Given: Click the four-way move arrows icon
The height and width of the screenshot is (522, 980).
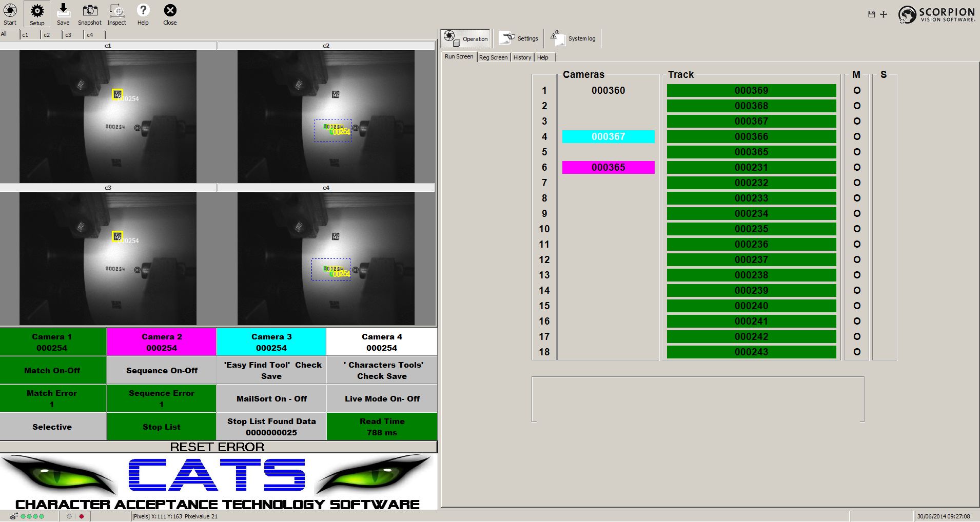Looking at the screenshot, I should (x=884, y=14).
